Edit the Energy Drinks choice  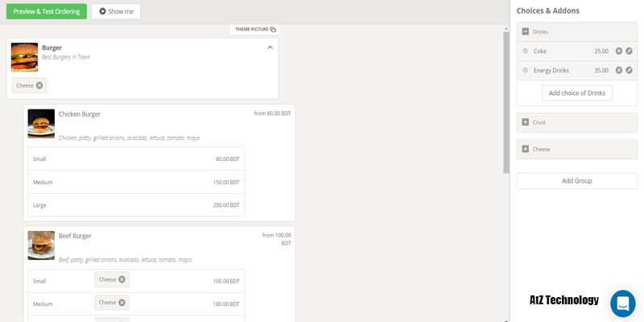[x=629, y=70]
